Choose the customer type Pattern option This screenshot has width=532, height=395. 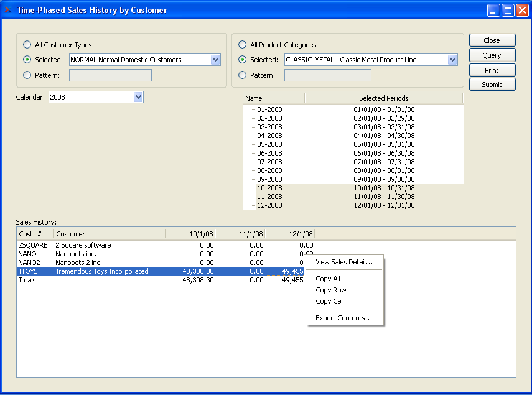[x=27, y=75]
